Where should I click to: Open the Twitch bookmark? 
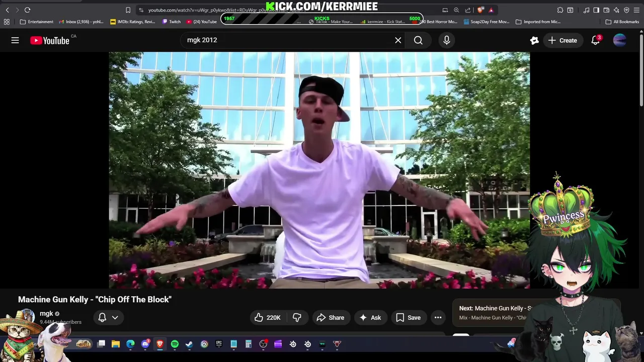[172, 22]
